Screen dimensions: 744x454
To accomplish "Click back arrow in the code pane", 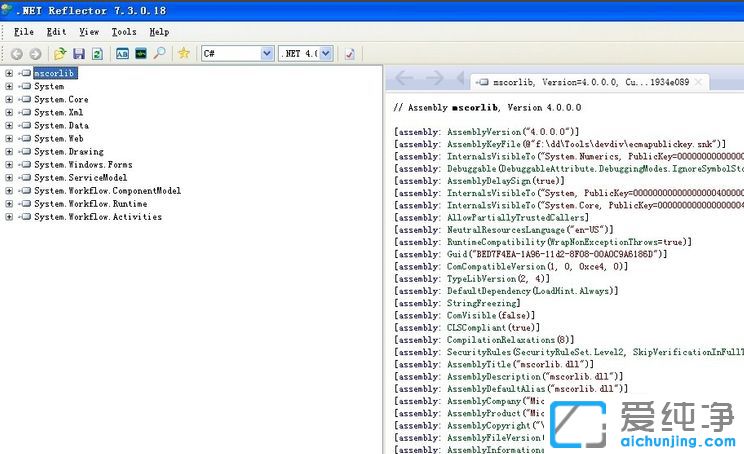I will click(x=405, y=79).
